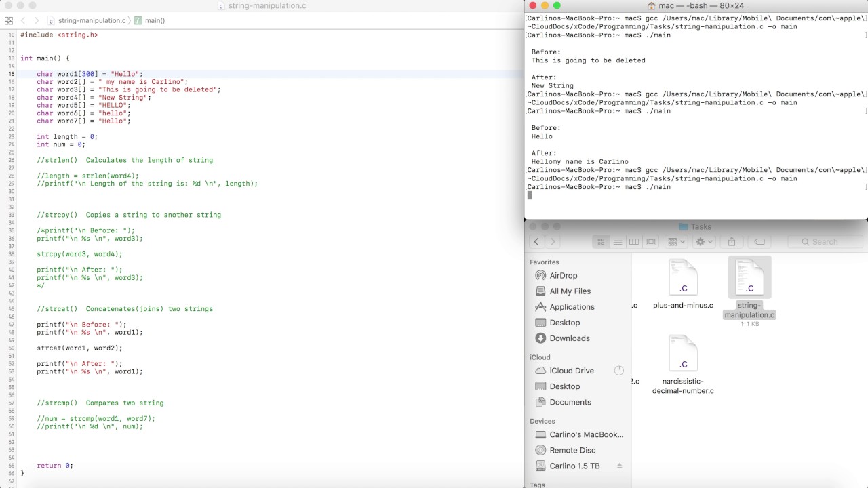Click the home icon in Terminal title bar
This screenshot has height=488, width=868.
(x=652, y=5)
